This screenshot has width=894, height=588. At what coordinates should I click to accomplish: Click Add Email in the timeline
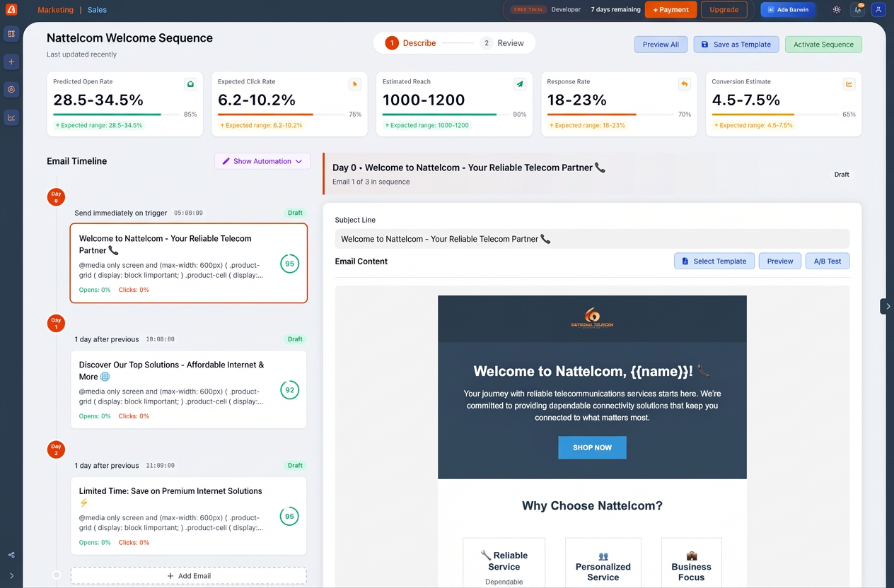(188, 576)
